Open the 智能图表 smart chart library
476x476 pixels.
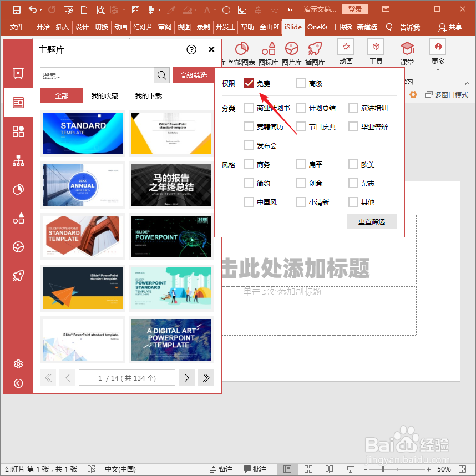point(242,54)
